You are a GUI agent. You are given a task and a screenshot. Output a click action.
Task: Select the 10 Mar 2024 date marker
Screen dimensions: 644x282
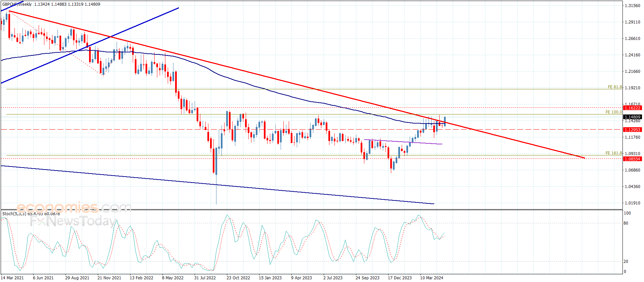(431, 278)
